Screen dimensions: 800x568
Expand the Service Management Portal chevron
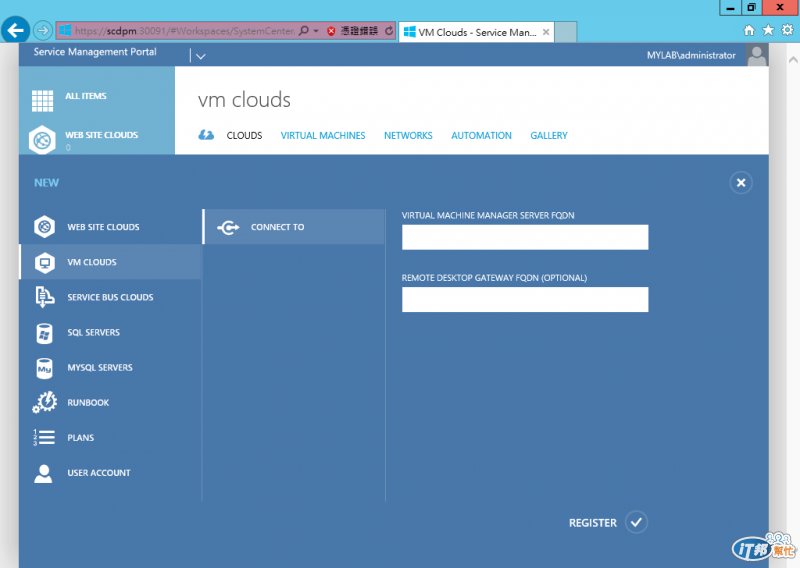(x=201, y=56)
